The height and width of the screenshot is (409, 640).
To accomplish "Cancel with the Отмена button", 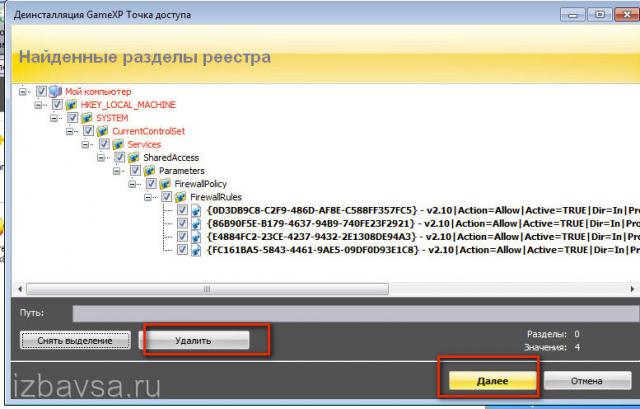I will [x=587, y=381].
